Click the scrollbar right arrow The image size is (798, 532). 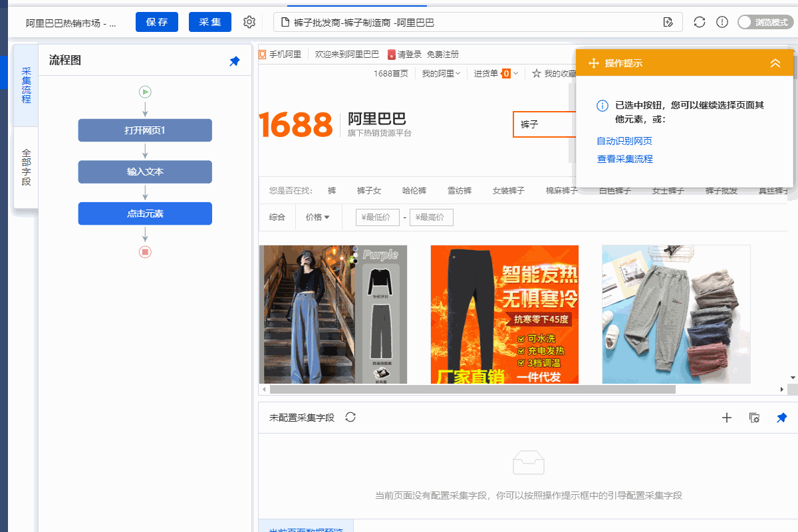[782, 389]
